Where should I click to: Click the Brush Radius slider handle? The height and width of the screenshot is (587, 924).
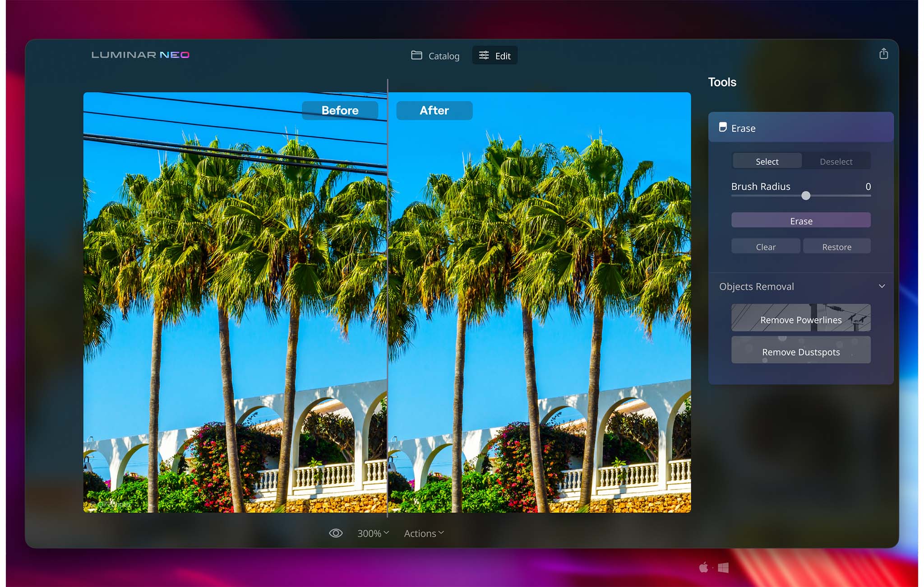806,196
